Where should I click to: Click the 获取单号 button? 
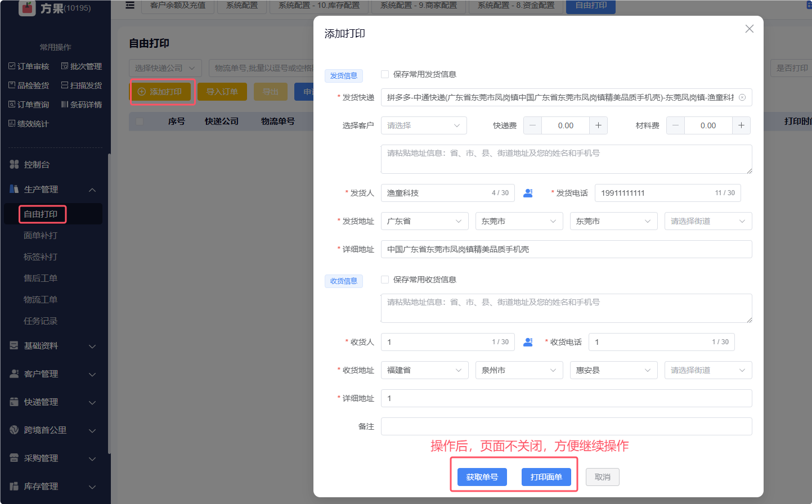(482, 477)
